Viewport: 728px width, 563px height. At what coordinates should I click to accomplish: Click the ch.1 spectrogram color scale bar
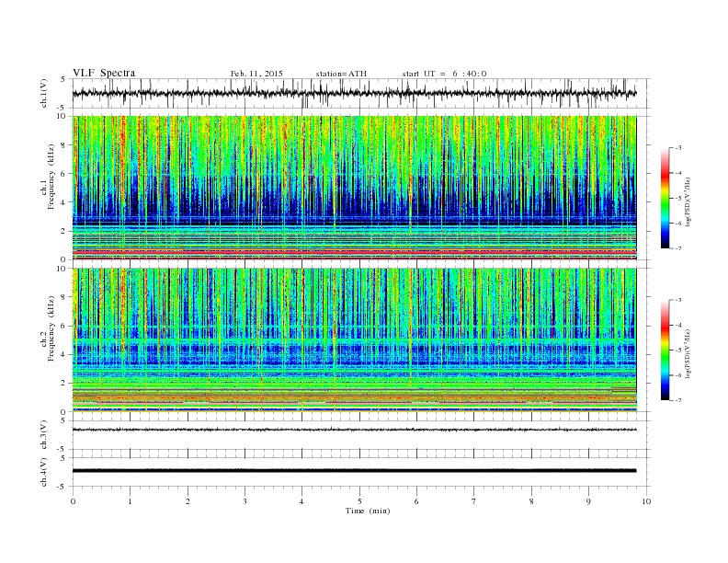[665, 198]
